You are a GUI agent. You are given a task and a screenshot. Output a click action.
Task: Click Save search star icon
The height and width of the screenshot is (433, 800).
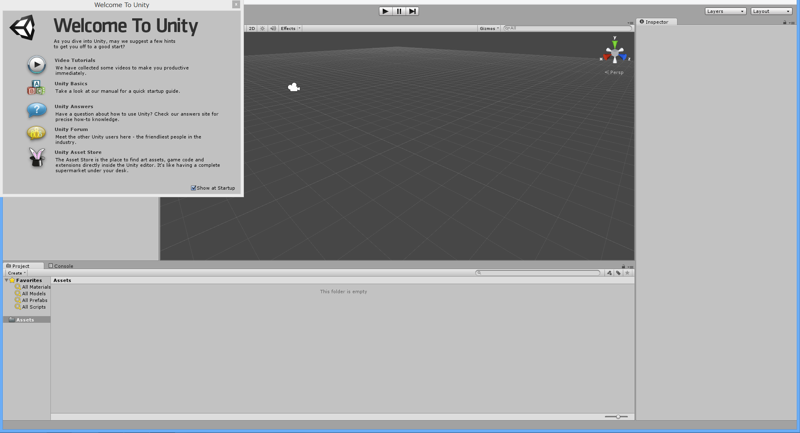(x=628, y=273)
